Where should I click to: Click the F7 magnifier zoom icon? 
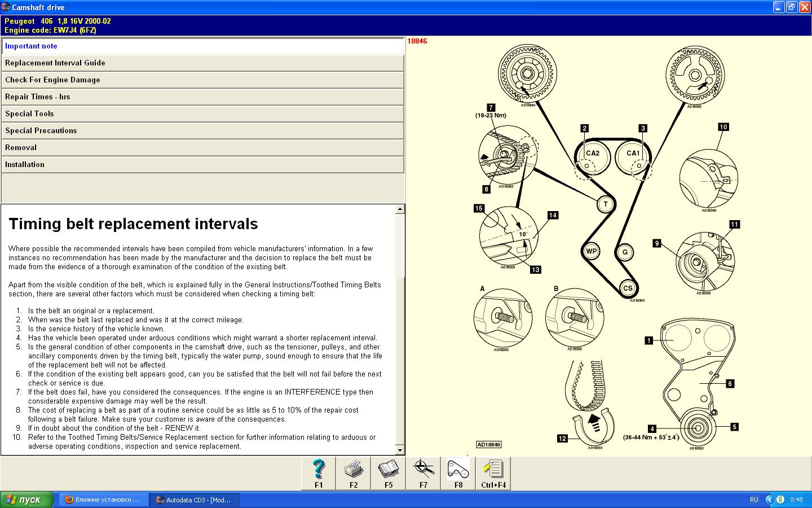pos(423,473)
